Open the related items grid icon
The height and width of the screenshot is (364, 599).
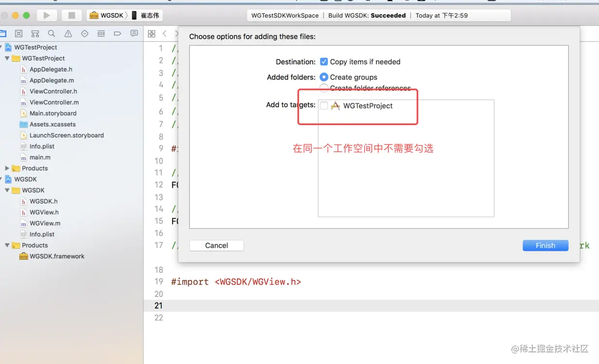point(152,34)
